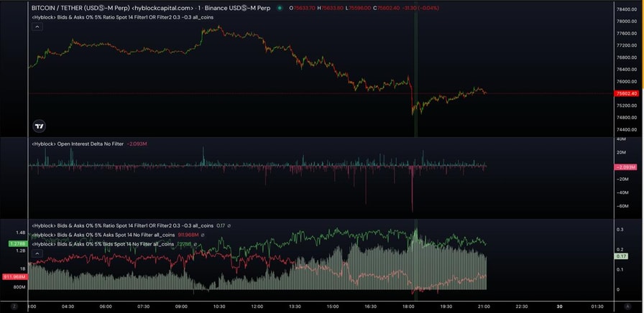Collapse the indicator legend in price pane
The height and width of the screenshot is (313, 644).
point(37,27)
